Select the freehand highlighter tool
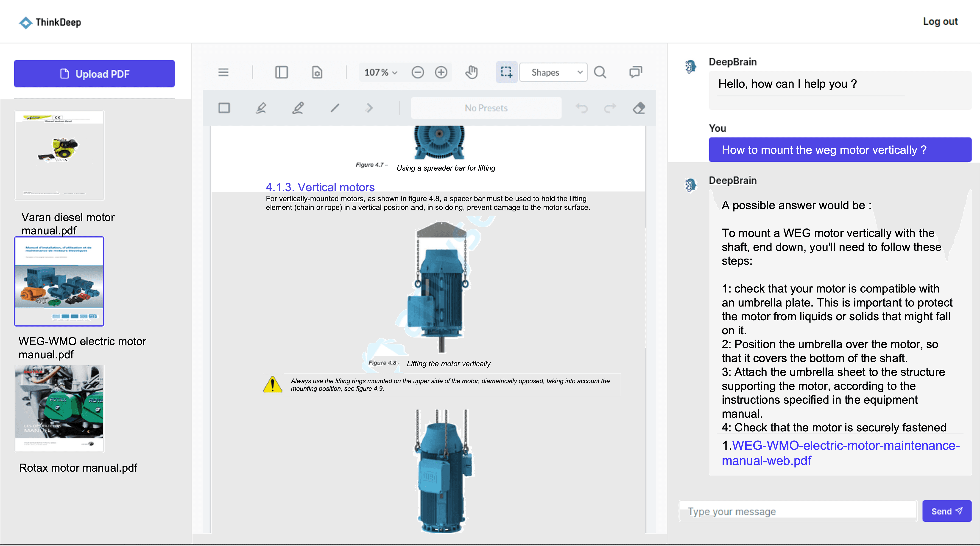980x546 pixels. 261,108
